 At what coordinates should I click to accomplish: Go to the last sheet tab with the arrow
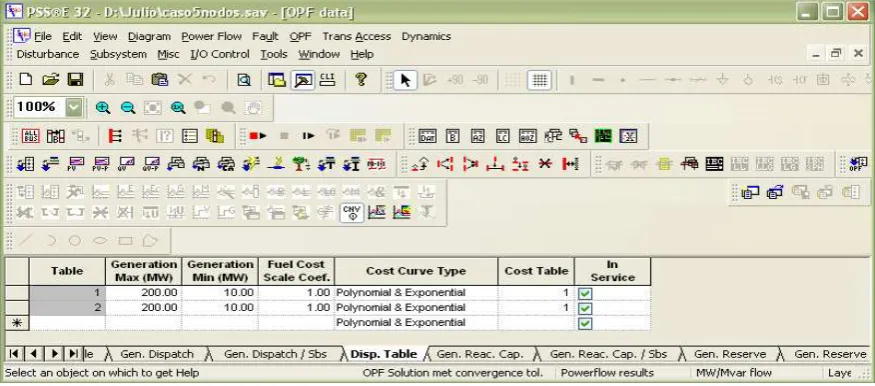click(73, 353)
